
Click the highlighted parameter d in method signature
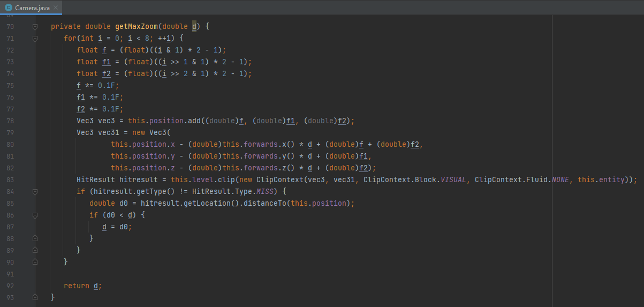[x=194, y=26]
